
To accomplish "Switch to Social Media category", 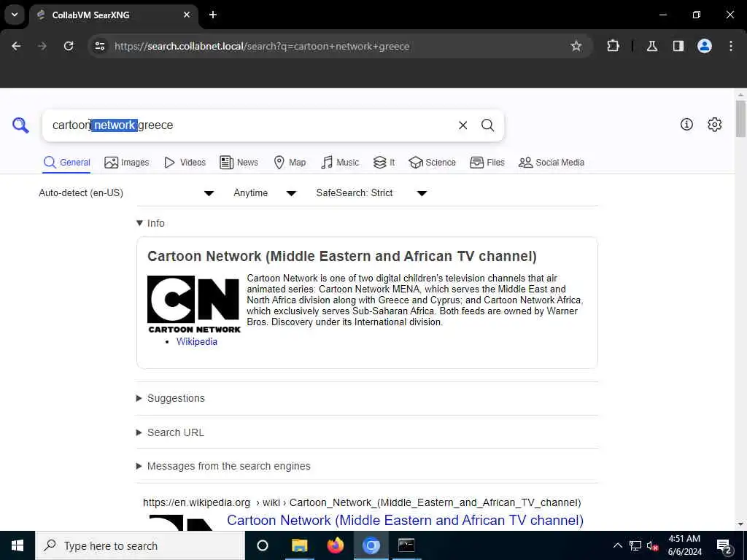I will pos(551,163).
